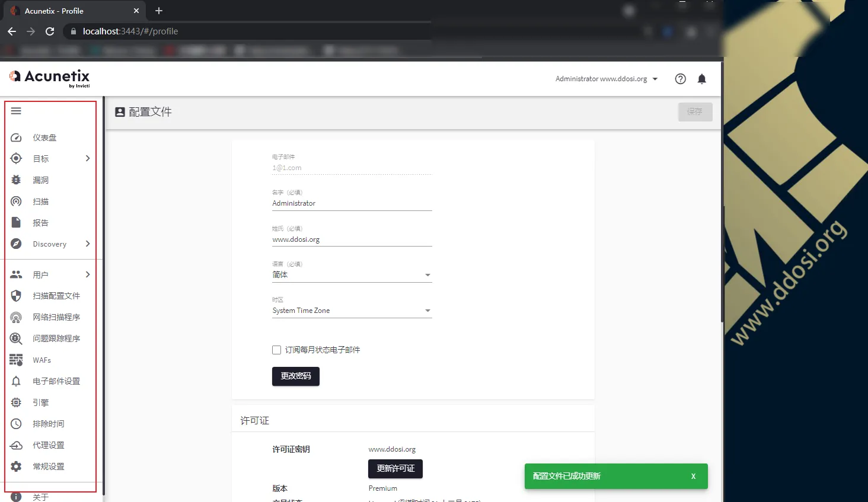
Task: Open the System Time Zone dropdown
Action: click(x=352, y=311)
